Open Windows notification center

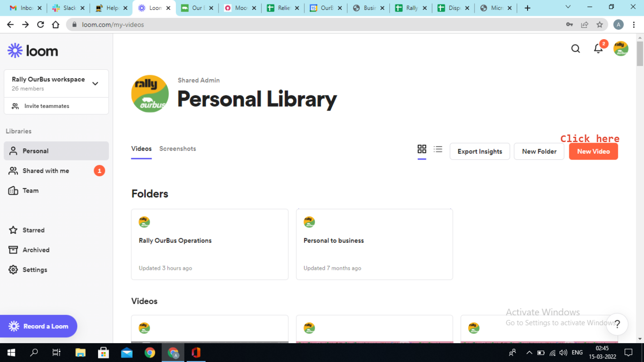coord(629,353)
